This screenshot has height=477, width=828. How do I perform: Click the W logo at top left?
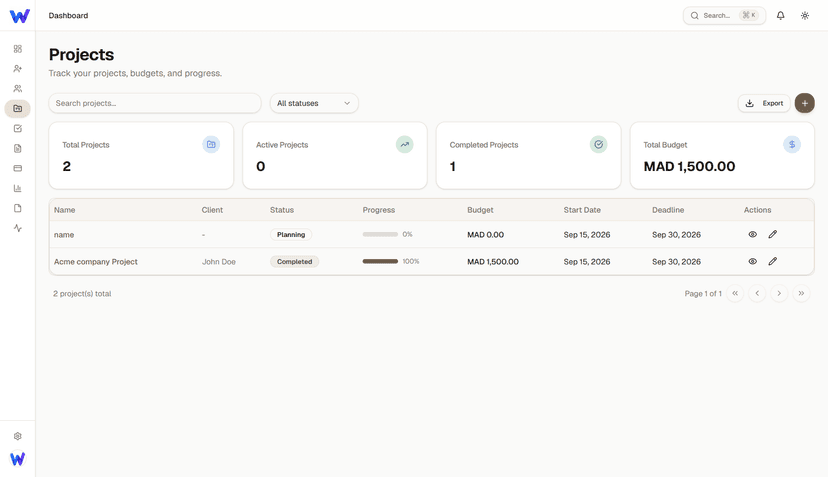(x=20, y=16)
